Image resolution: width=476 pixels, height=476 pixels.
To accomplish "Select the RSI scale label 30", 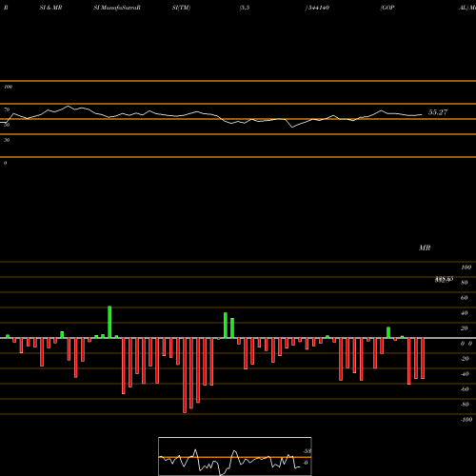I will click(7, 140).
